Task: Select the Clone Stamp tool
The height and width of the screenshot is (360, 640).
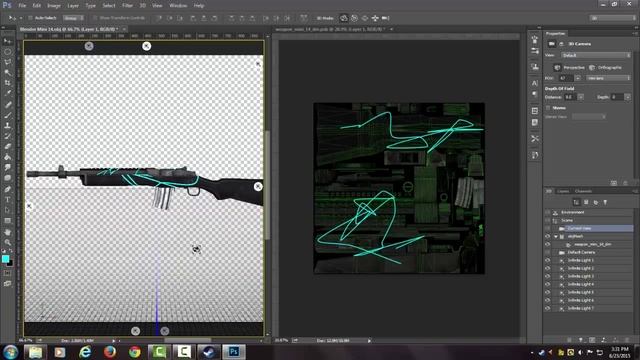Action: pyautogui.click(x=7, y=126)
